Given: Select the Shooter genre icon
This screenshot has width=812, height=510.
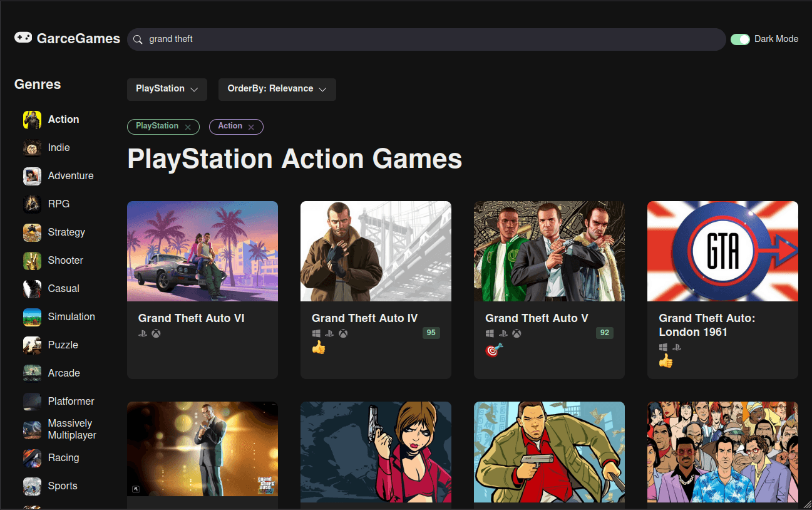Looking at the screenshot, I should tap(32, 261).
